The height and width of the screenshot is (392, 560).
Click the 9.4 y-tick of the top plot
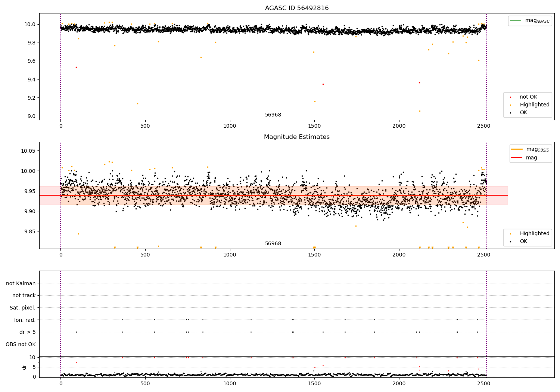(x=31, y=80)
